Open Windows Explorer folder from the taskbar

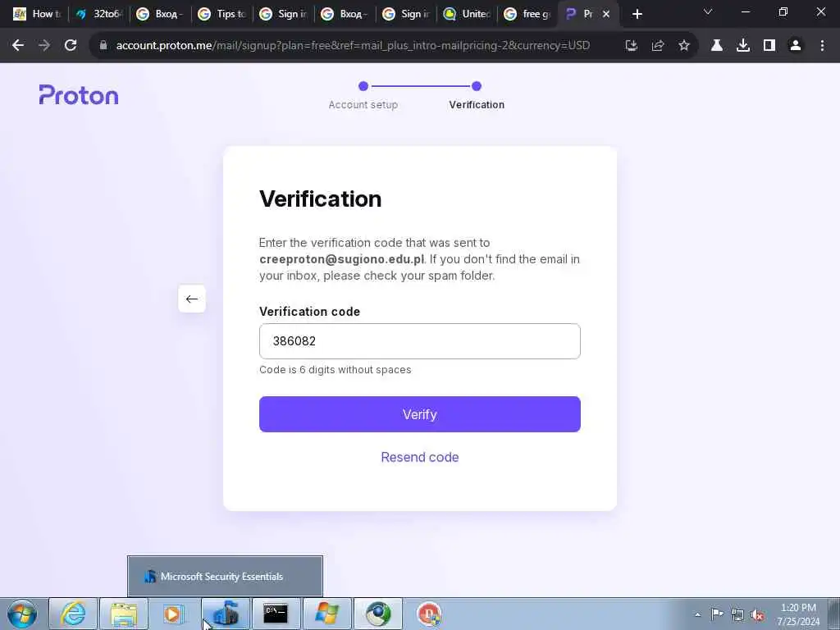(124, 614)
